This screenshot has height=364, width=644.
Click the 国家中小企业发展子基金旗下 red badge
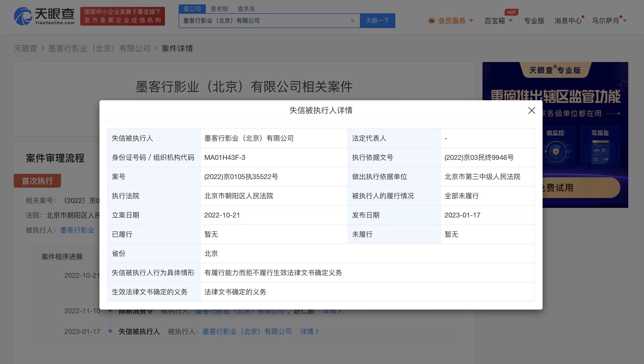123,16
